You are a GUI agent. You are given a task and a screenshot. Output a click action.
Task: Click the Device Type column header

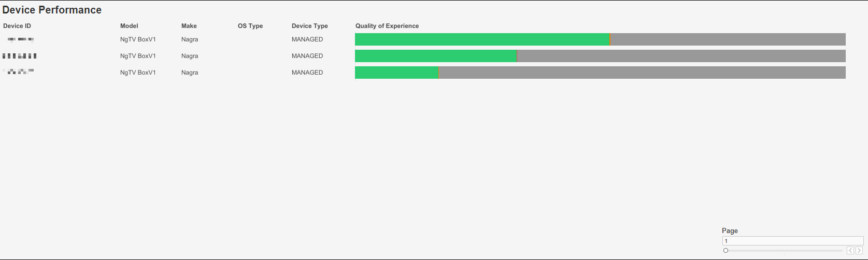[310, 26]
